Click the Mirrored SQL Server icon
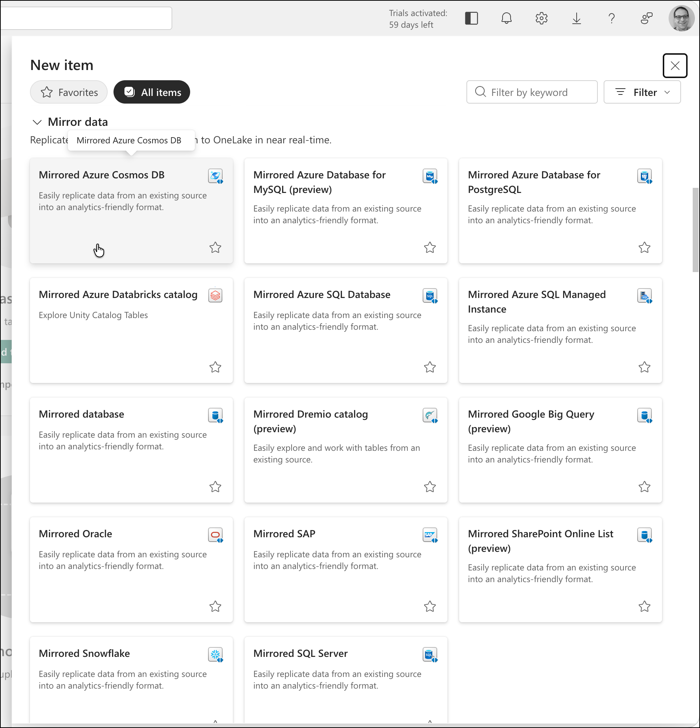Viewport: 700px width, 728px height. point(430,654)
